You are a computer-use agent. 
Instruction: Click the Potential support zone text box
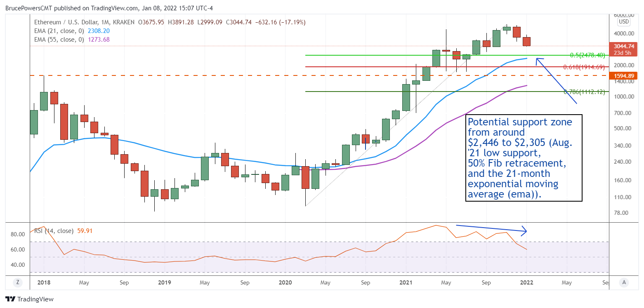coord(524,158)
